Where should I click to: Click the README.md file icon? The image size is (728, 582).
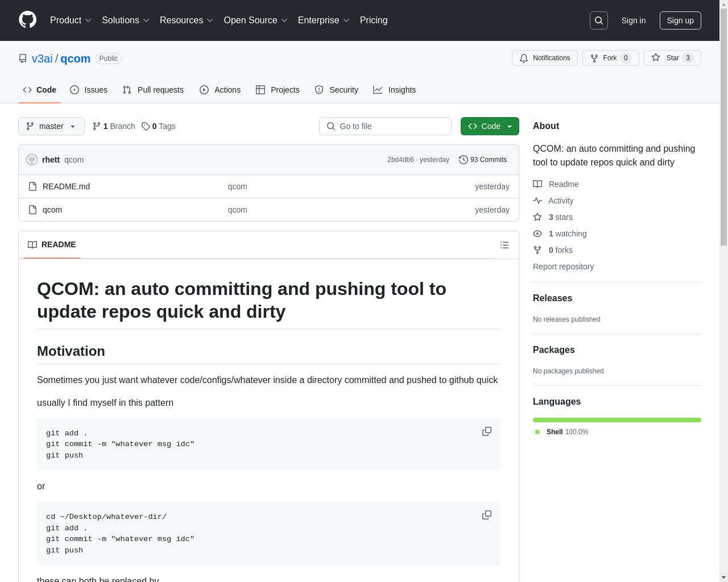[33, 186]
